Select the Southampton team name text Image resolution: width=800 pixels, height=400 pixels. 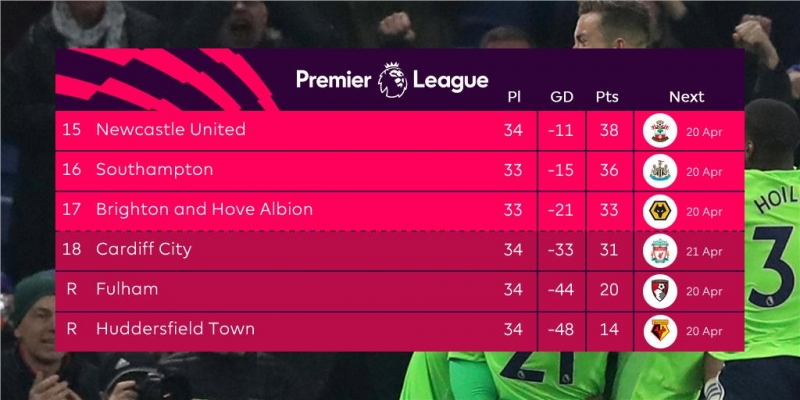[154, 170]
